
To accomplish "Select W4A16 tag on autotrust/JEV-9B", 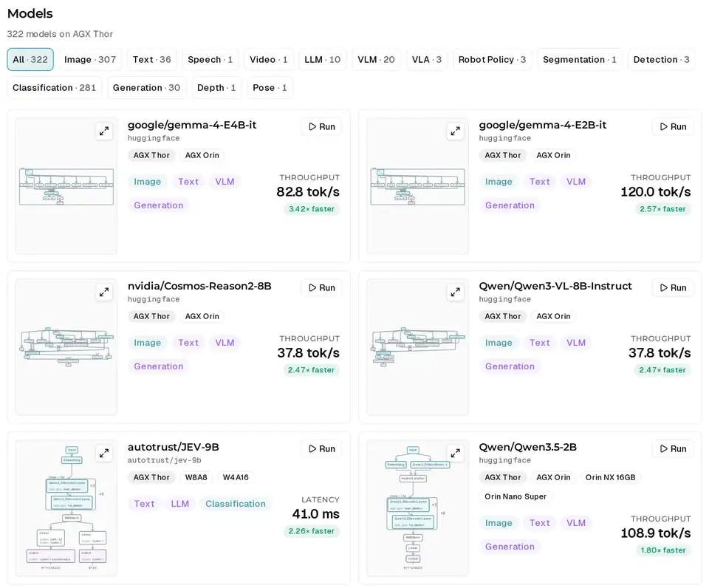I will tap(236, 477).
